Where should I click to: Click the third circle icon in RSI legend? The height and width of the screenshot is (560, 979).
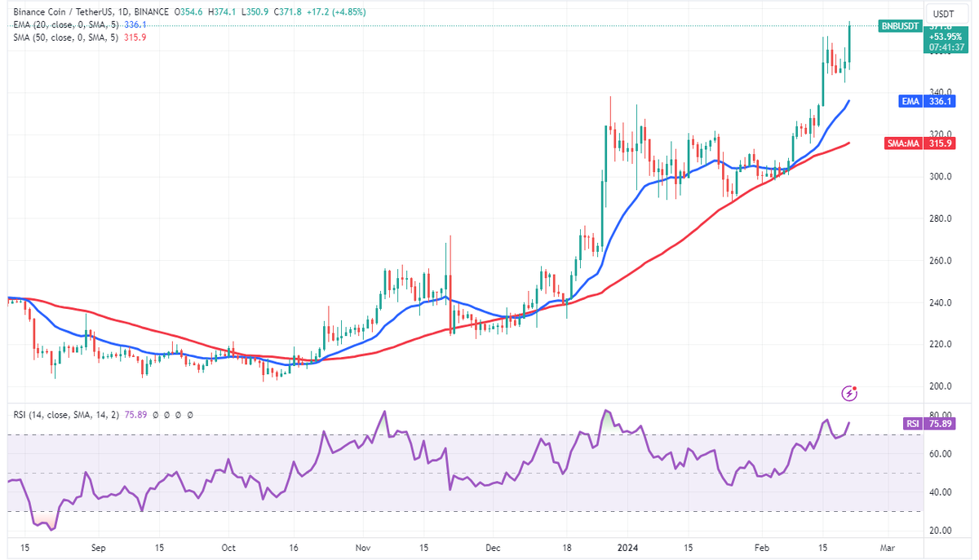coord(178,416)
